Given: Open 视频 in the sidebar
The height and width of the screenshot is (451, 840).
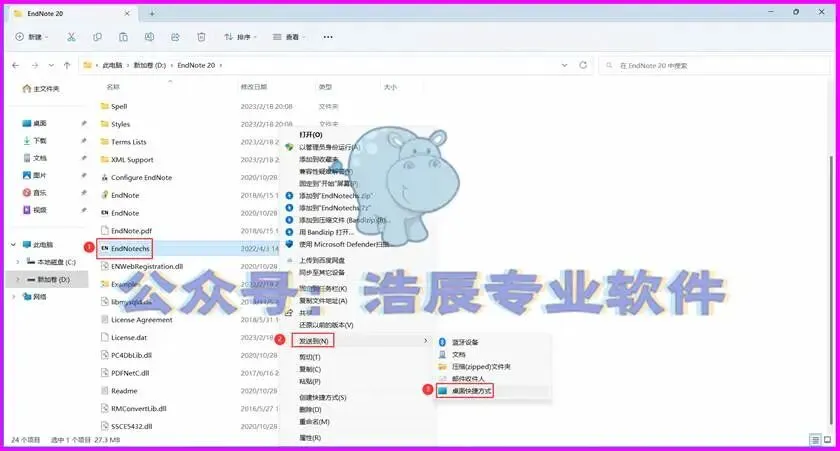Looking at the screenshot, I should 40,210.
